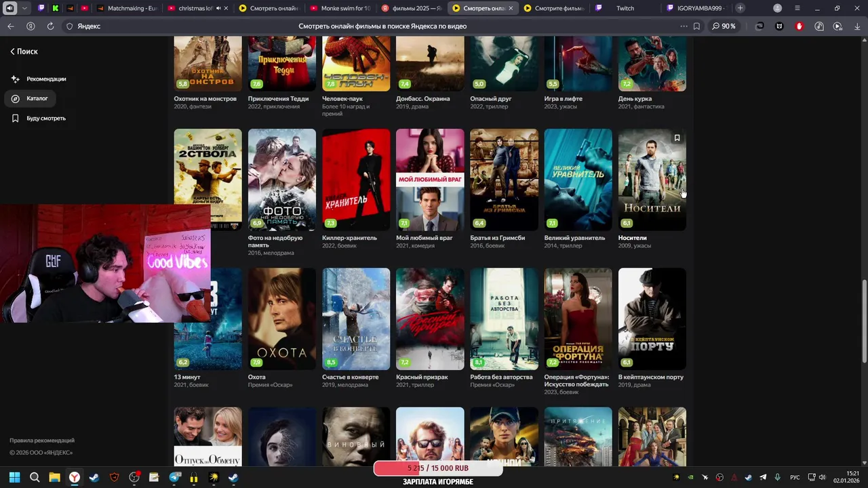Open File Explorer from taskbar
Viewport: 868px width, 488px height.
coord(54,477)
